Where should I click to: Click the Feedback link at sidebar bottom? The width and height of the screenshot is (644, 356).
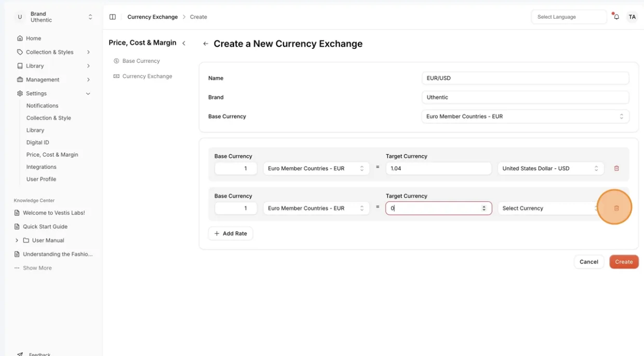click(40, 354)
